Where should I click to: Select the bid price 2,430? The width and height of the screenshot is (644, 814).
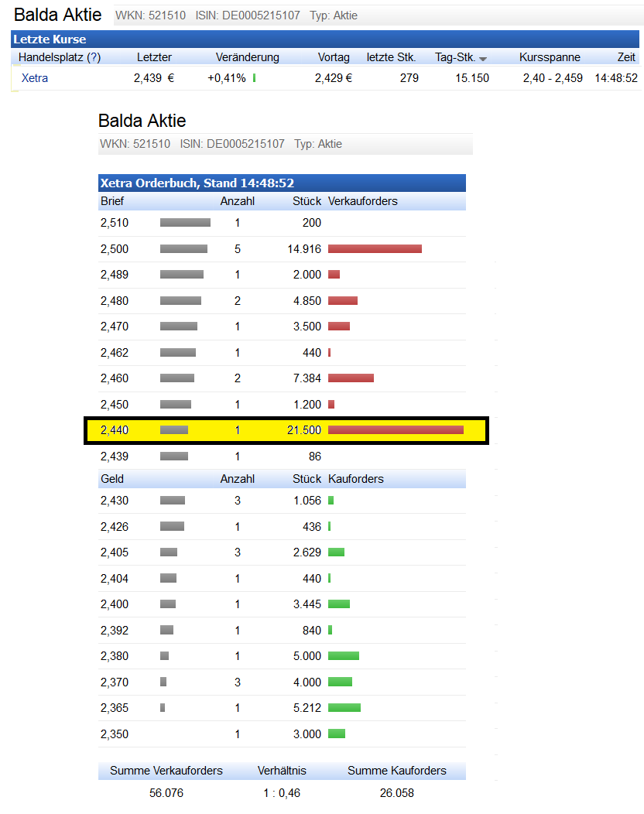[x=115, y=501]
